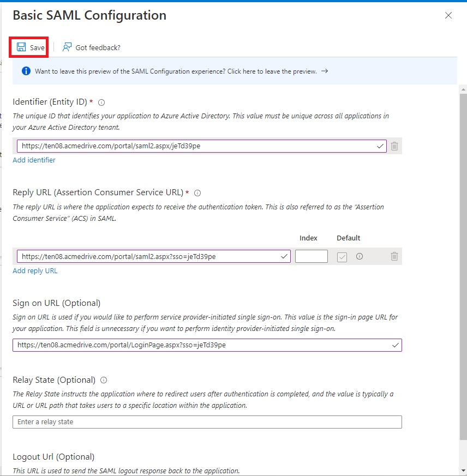467x476 pixels.
Task: Click the Sign on URL LoginPage.aspx field
Action: coord(207,345)
